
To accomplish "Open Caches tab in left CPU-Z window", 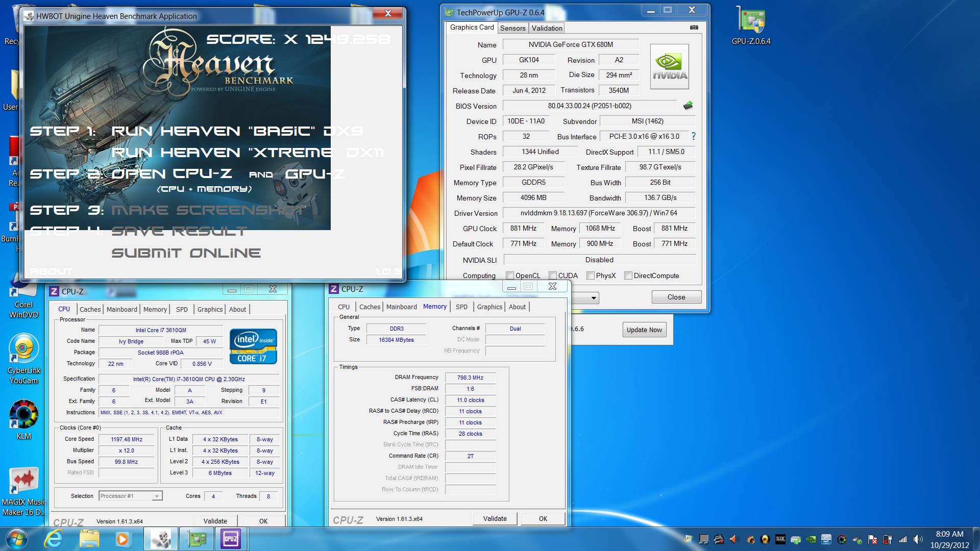I will click(90, 309).
